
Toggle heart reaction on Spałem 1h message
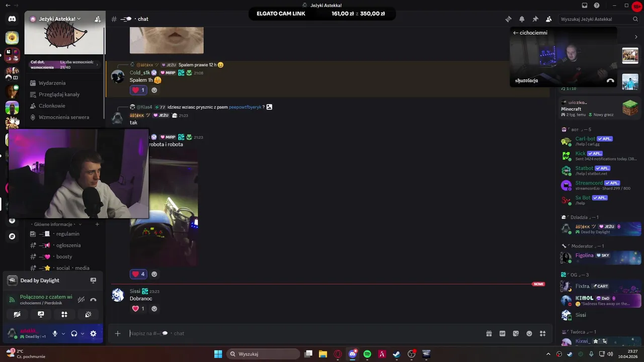(138, 90)
